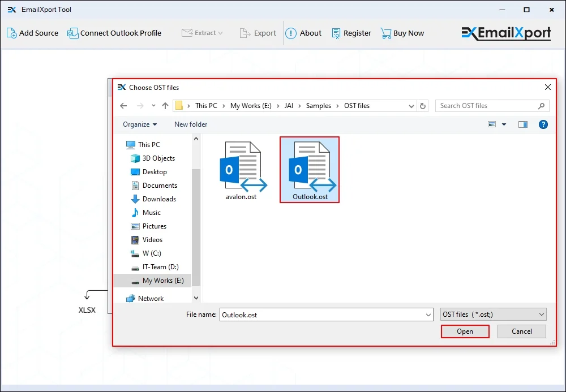Open the dialog Help question mark
Screen dimensions: 566x392
543,124
